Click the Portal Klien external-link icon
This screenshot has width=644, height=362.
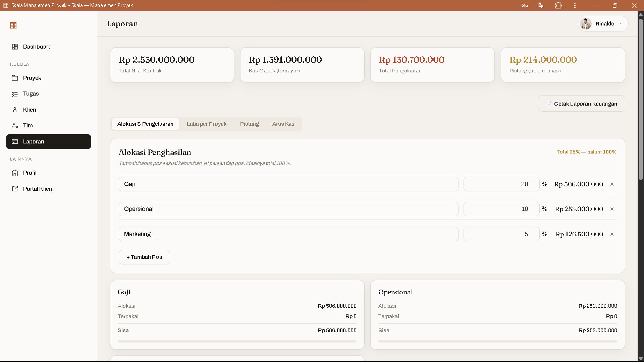point(15,189)
